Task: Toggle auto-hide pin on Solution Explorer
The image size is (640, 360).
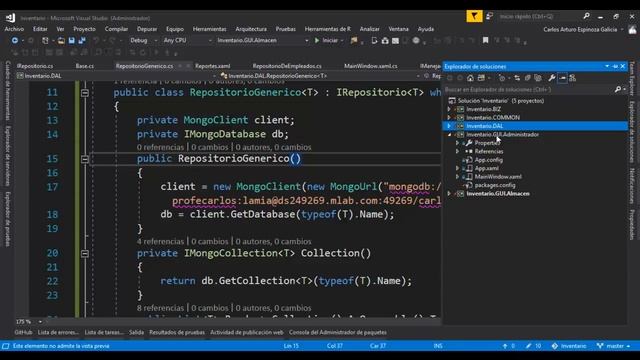Action: (x=615, y=66)
